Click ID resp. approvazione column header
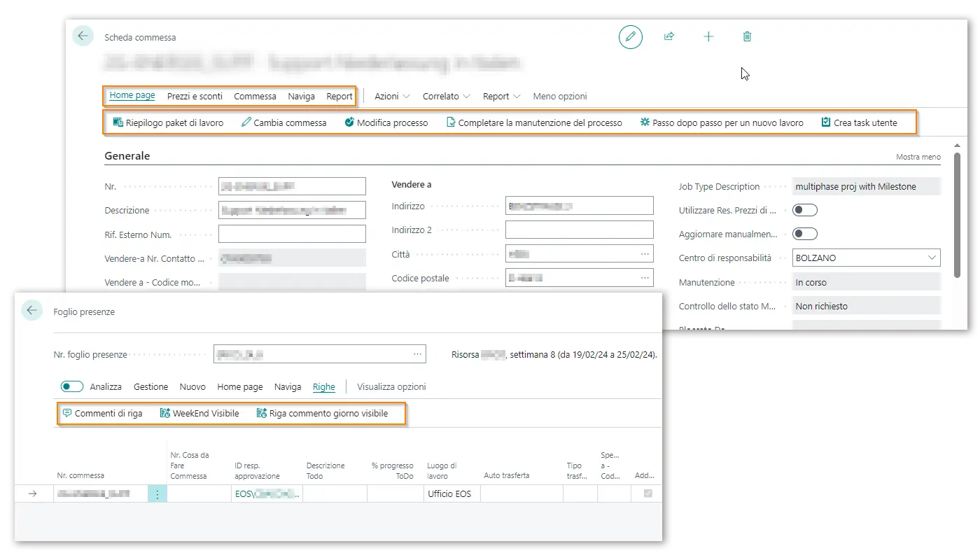 [257, 470]
